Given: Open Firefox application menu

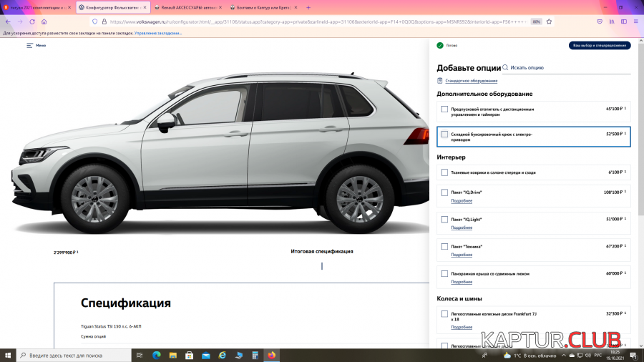Looking at the screenshot, I should click(636, 21).
